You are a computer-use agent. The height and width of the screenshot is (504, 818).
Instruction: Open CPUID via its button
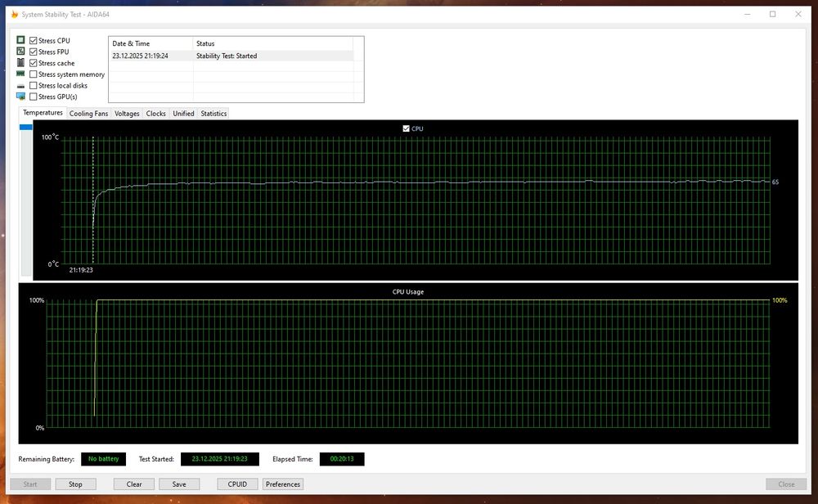click(x=237, y=484)
